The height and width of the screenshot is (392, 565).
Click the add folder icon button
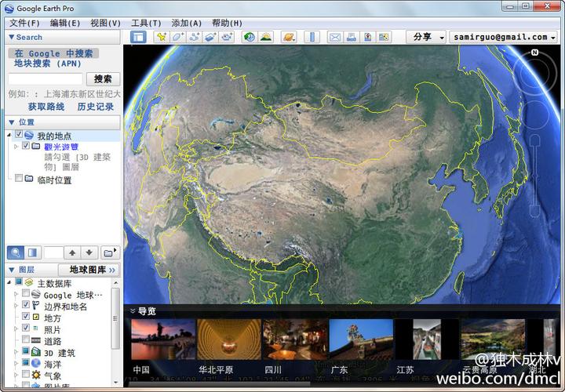110,252
